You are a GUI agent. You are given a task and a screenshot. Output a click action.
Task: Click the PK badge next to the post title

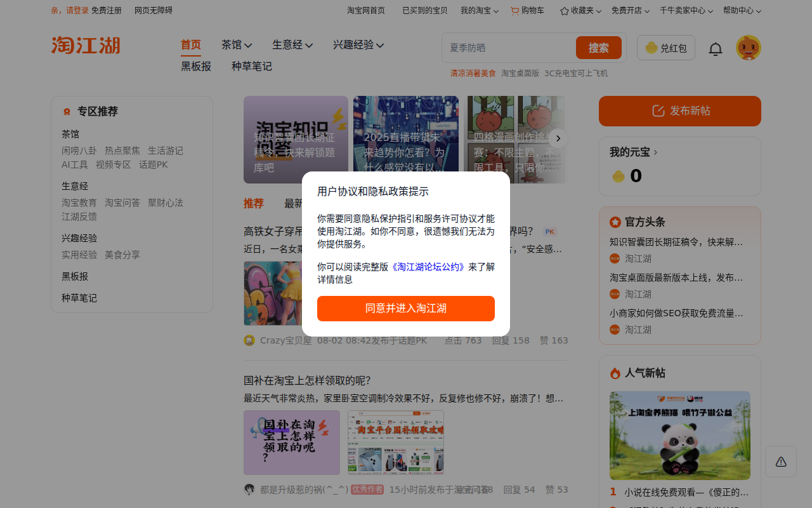(549, 231)
